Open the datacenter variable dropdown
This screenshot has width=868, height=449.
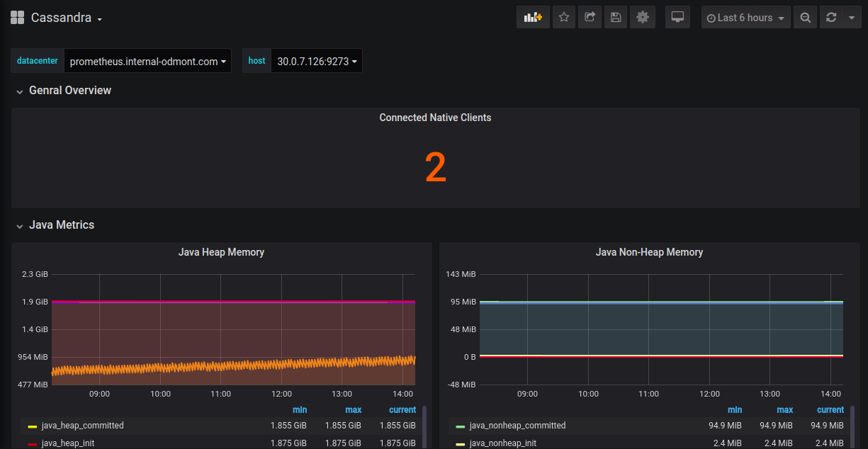(x=147, y=61)
